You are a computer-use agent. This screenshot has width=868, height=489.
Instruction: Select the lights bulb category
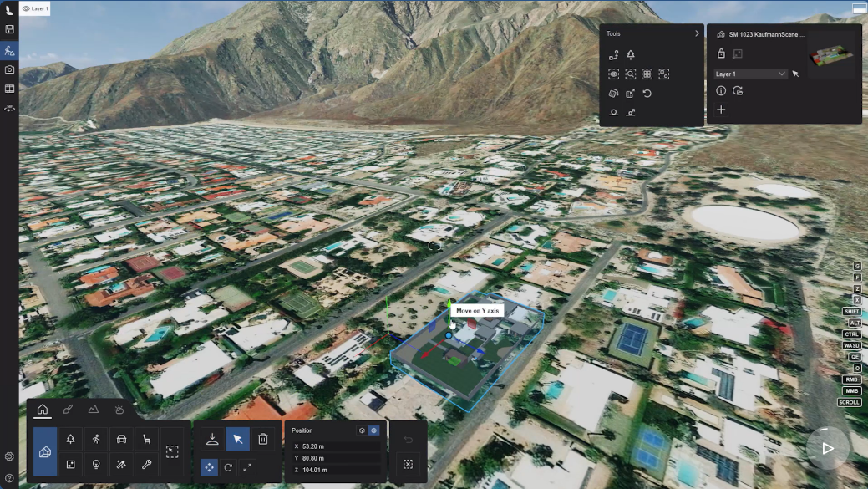(95, 465)
